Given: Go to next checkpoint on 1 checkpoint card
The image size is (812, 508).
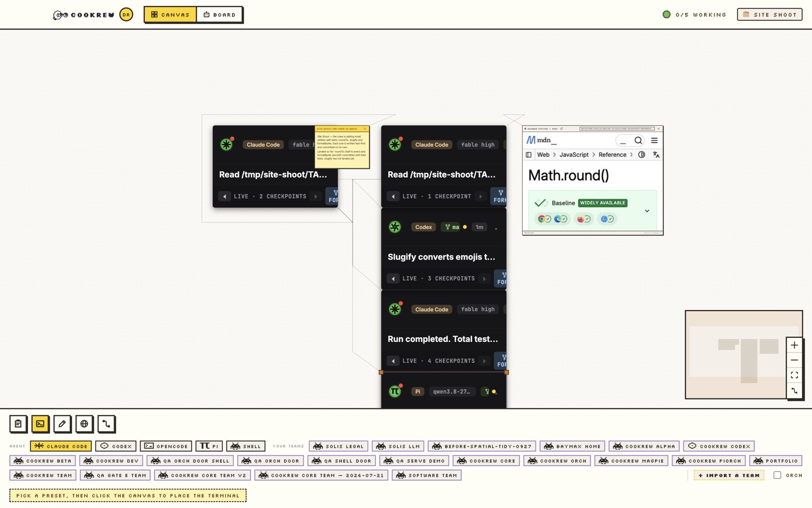Looking at the screenshot, I should [480, 196].
